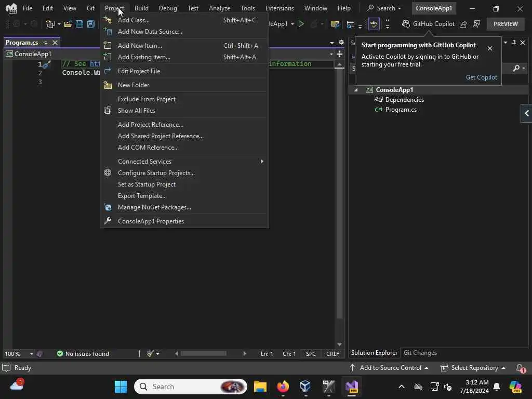This screenshot has height=399, width=532.
Task: Click the Send Feedback icon
Action: 477,24
